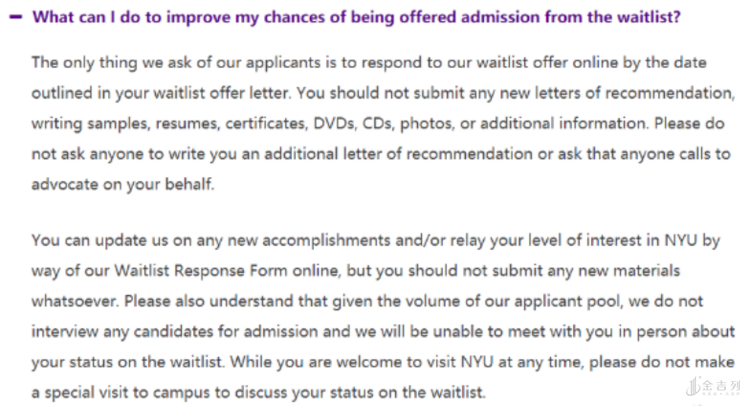Collapse the waitlist question with the minus icon
Viewport: 750px width, 406px height.
click(x=13, y=17)
